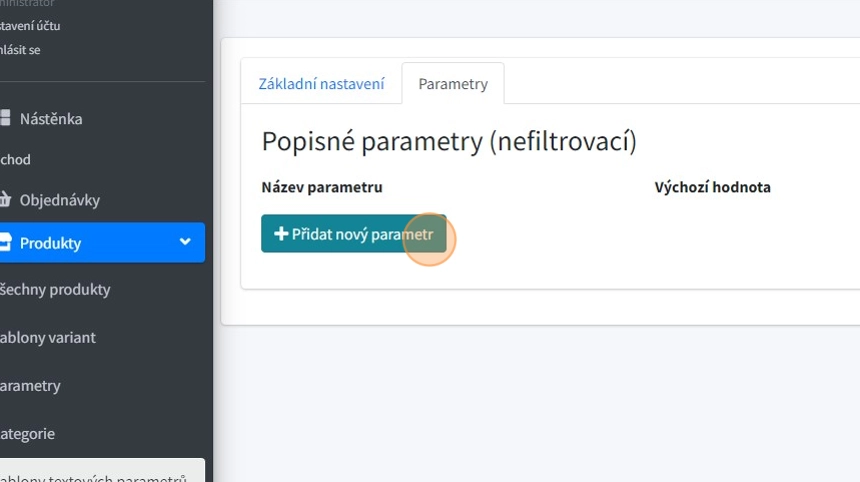Click the Produkty store icon

coord(5,243)
